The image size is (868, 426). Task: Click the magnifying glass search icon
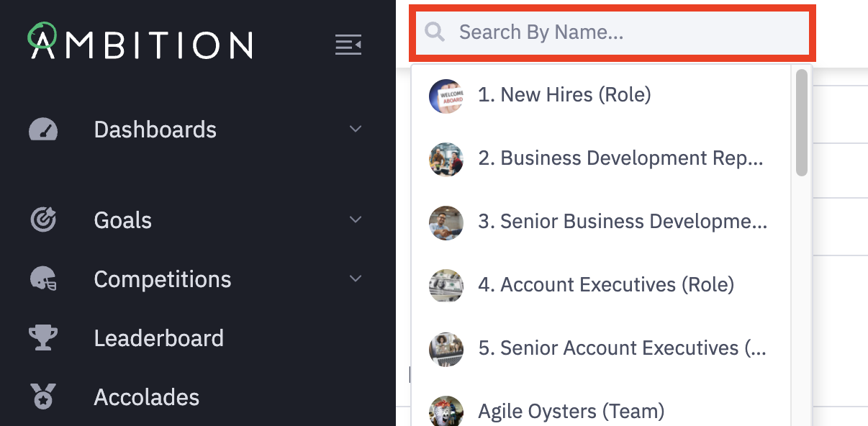pyautogui.click(x=435, y=32)
